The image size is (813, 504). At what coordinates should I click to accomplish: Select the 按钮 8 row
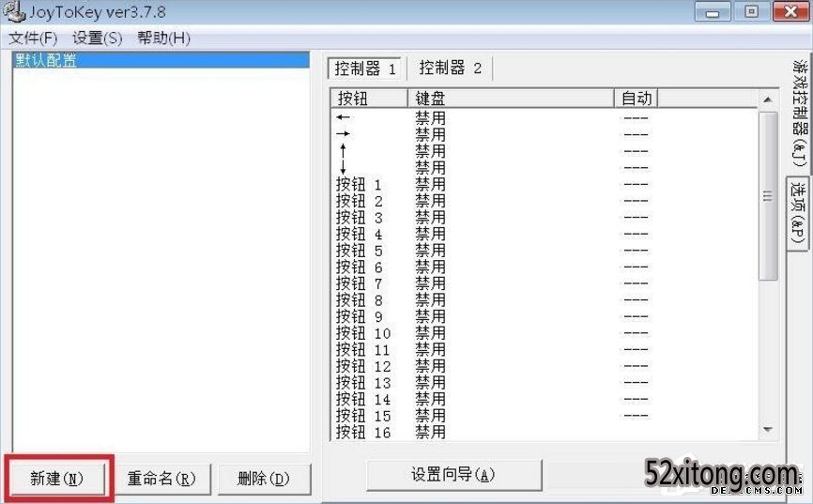[x=544, y=300]
